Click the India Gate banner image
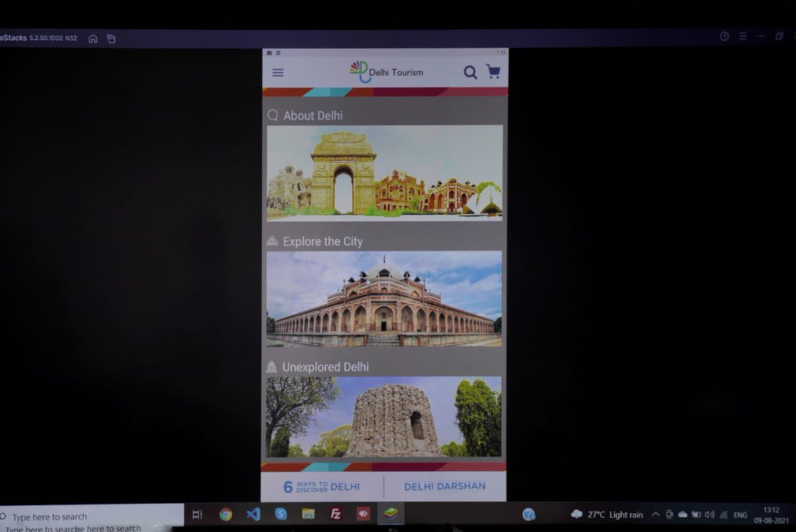796x532 pixels. coord(385,174)
